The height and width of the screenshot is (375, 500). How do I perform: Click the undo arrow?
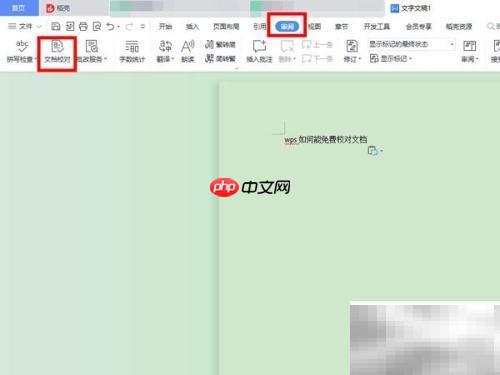(x=110, y=26)
